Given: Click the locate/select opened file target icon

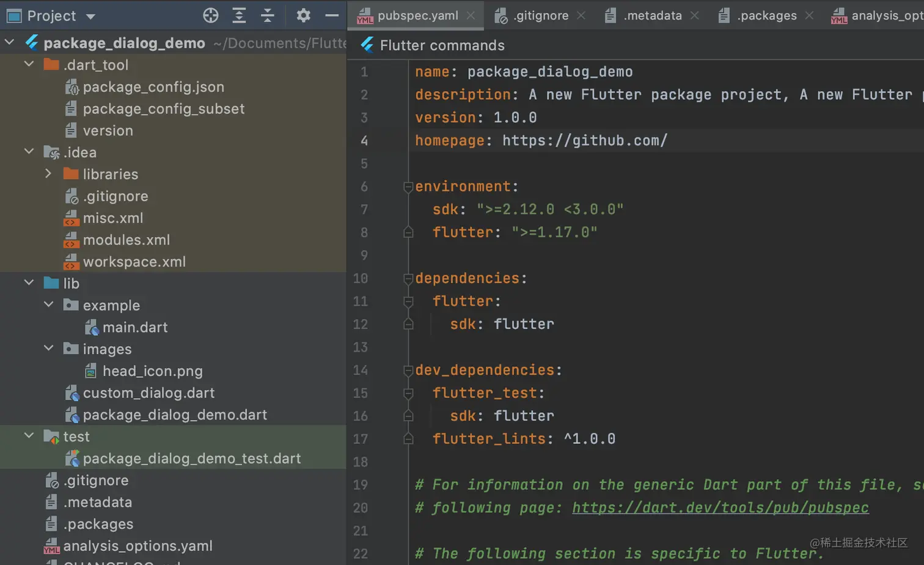Looking at the screenshot, I should (x=211, y=15).
